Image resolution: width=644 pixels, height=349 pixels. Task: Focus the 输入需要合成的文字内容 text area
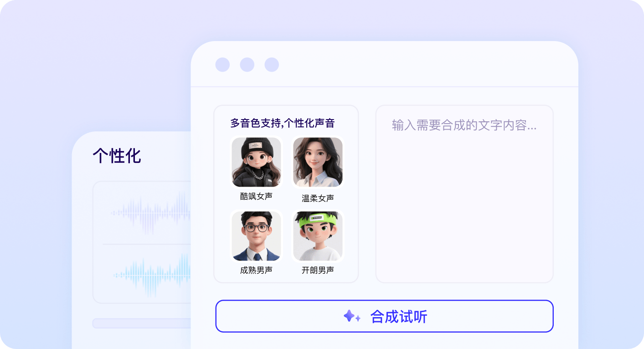[464, 194]
